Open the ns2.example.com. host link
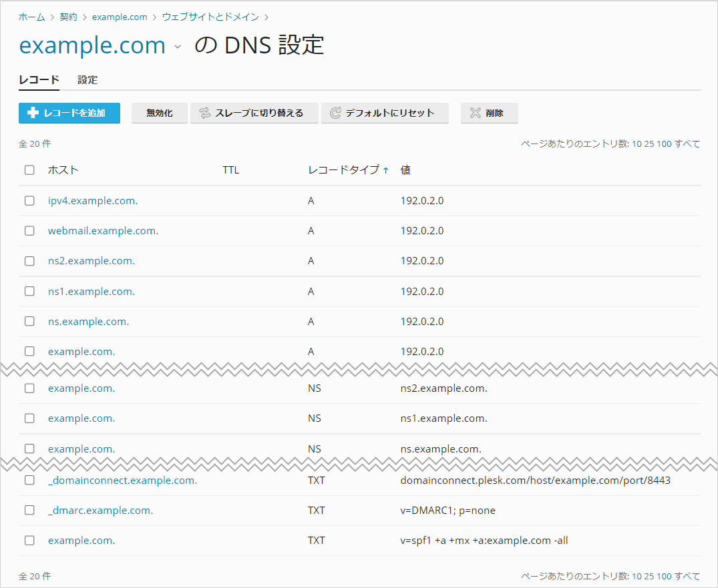The image size is (718, 588). pos(92,261)
